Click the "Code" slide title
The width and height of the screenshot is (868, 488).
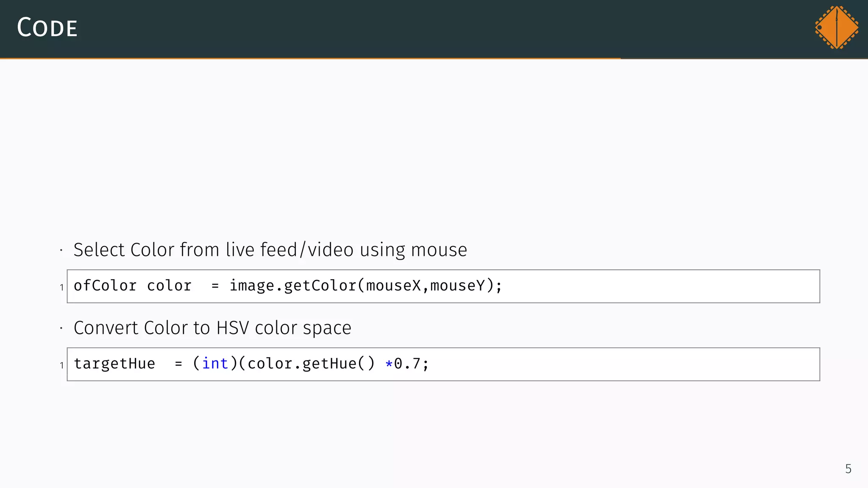(47, 28)
